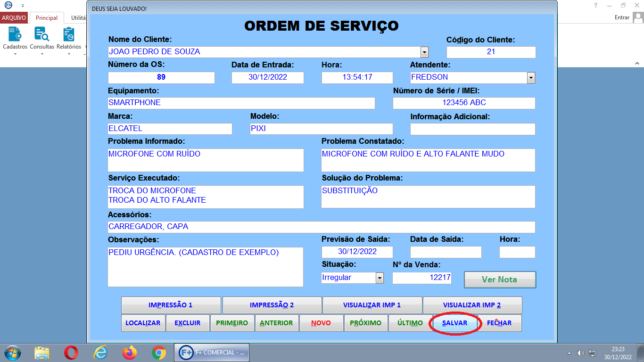644x362 pixels.
Task: Expand the Situação dropdown arrow
Action: (380, 278)
